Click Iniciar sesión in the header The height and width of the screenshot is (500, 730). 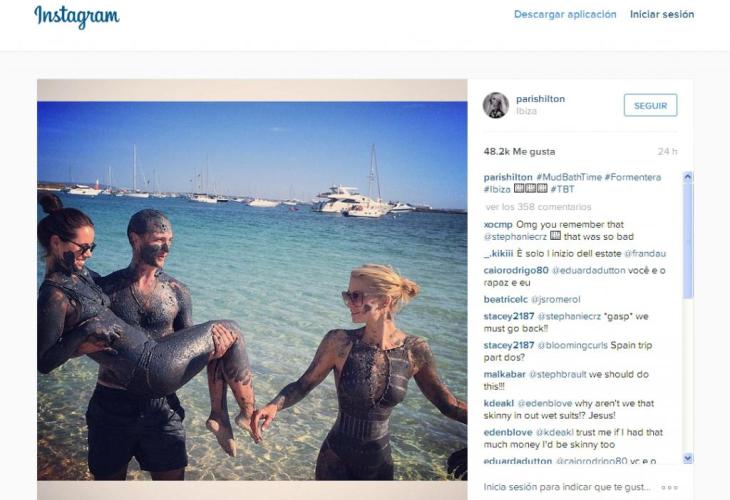[x=661, y=15]
